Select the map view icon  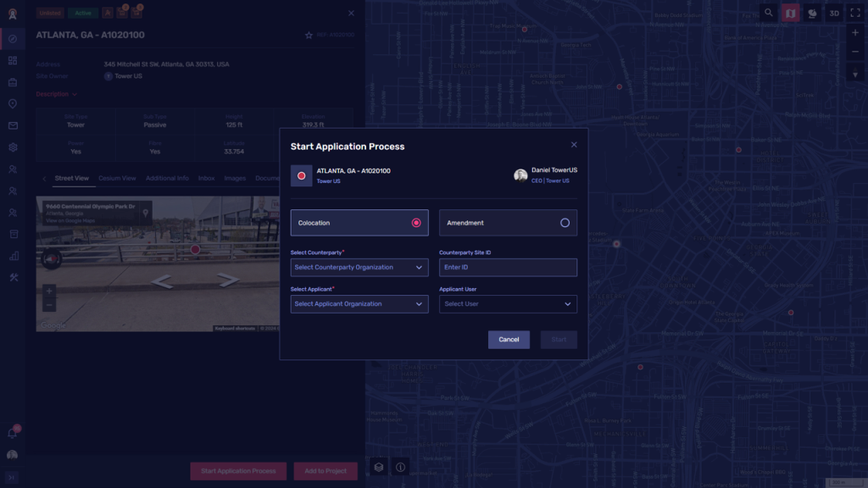point(790,13)
